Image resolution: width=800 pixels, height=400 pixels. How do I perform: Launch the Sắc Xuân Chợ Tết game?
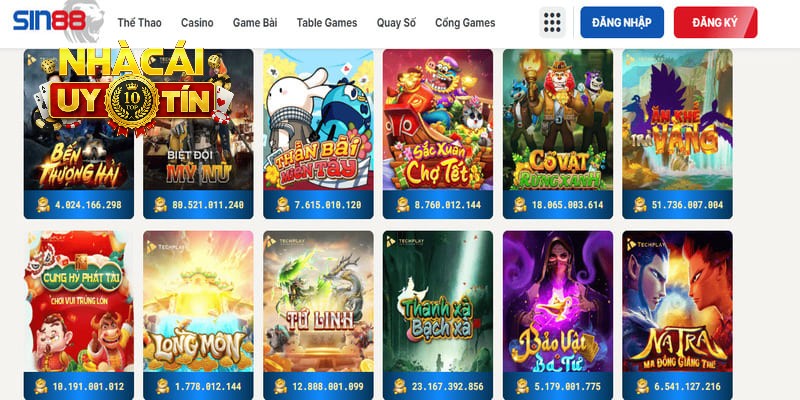pos(438,120)
